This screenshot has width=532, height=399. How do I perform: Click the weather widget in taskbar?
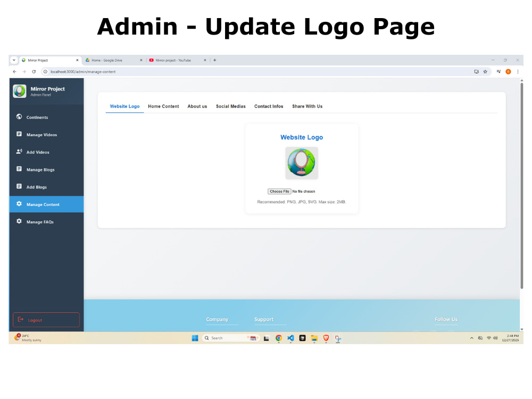[x=28, y=338]
